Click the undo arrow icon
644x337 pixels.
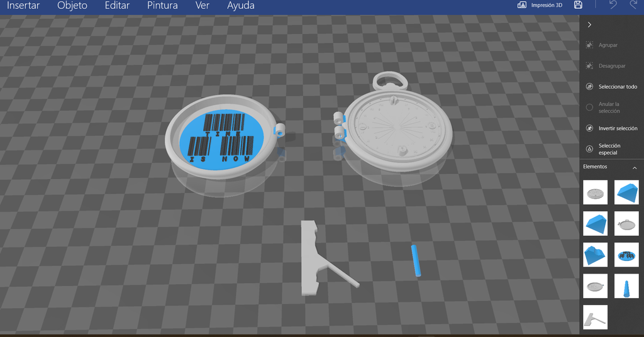coord(613,5)
